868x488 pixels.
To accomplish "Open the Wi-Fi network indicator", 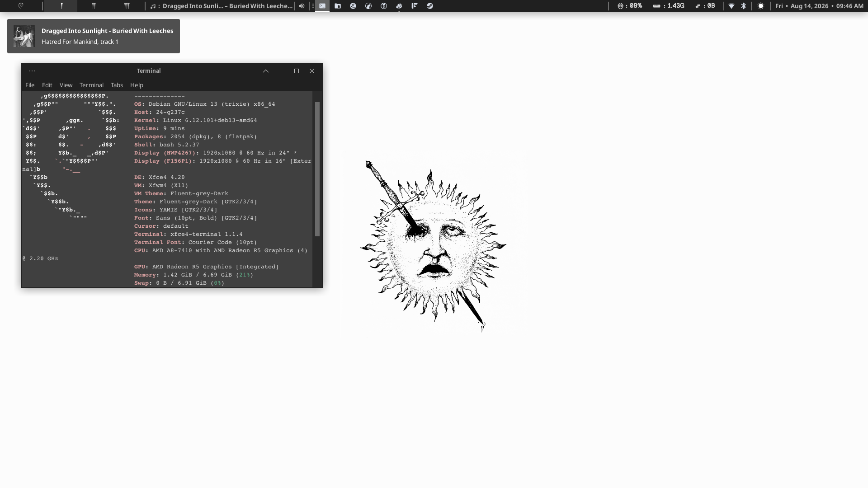I will click(x=731, y=6).
